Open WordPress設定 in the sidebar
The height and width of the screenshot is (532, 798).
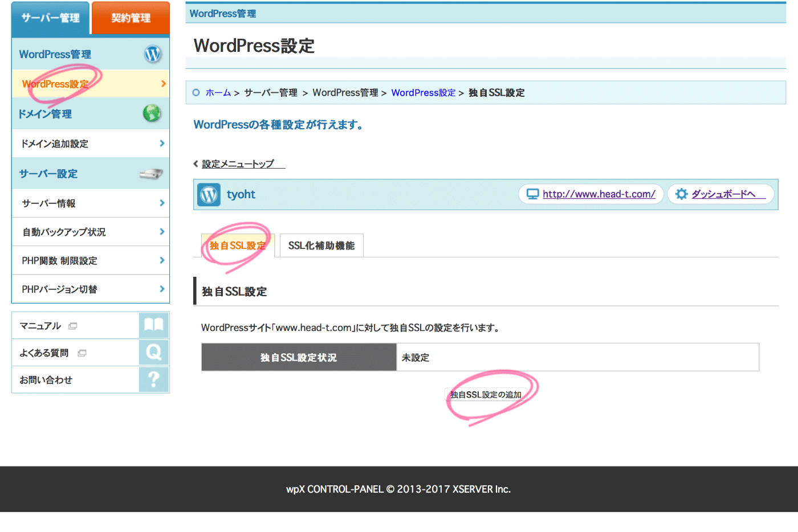coord(91,84)
